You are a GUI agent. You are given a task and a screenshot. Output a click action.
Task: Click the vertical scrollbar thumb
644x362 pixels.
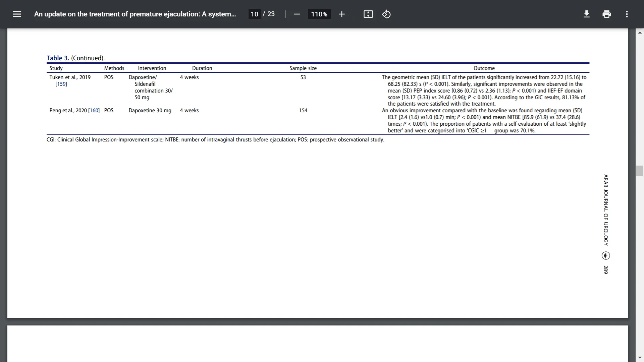(x=640, y=171)
